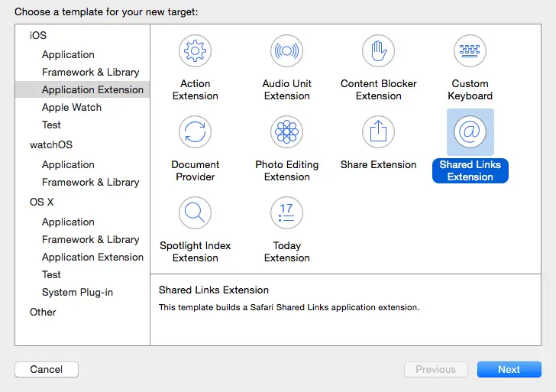Choose the Audio Unit Extension icon
The height and width of the screenshot is (392, 556).
pos(287,51)
